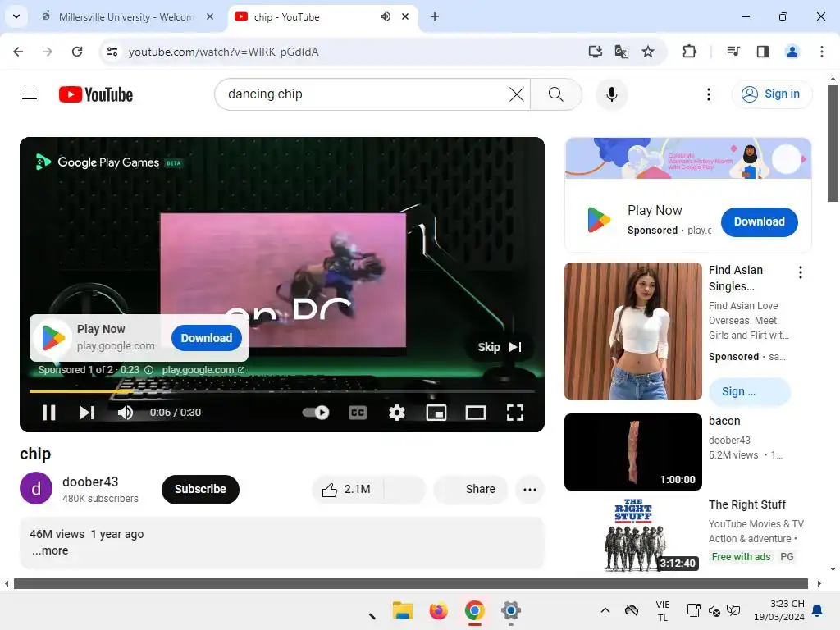The image size is (840, 630).
Task: Open Chrome extensions puzzle icon
Action: pyautogui.click(x=689, y=52)
